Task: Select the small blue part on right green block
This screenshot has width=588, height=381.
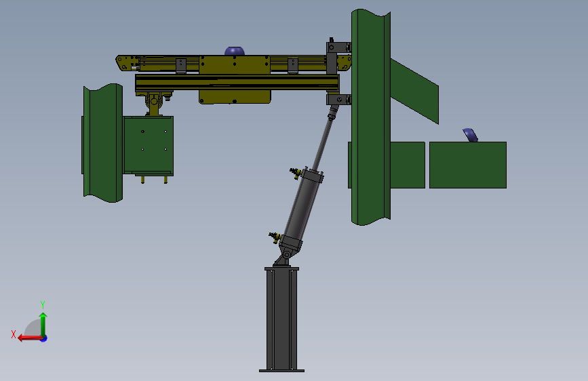Action: tap(470, 135)
